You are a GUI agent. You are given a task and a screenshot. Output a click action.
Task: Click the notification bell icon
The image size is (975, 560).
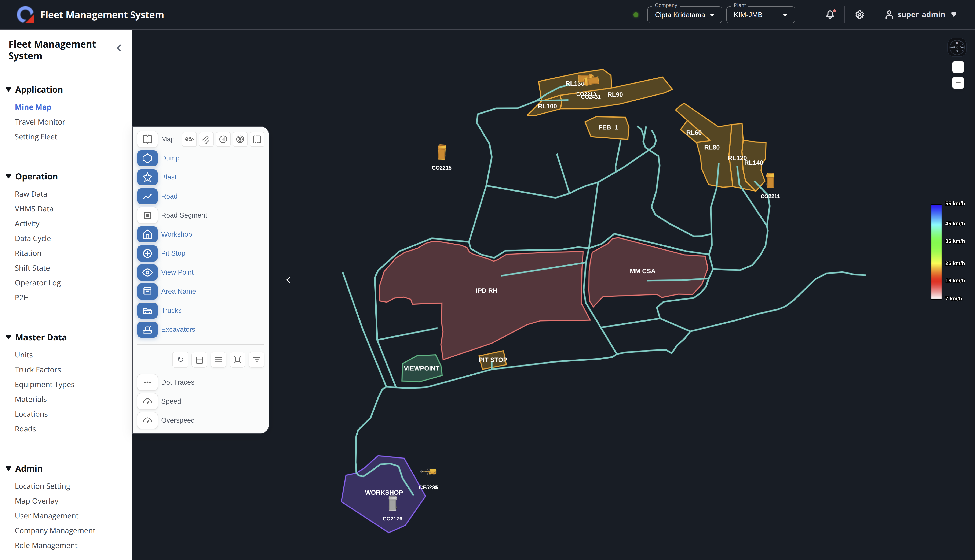(830, 15)
